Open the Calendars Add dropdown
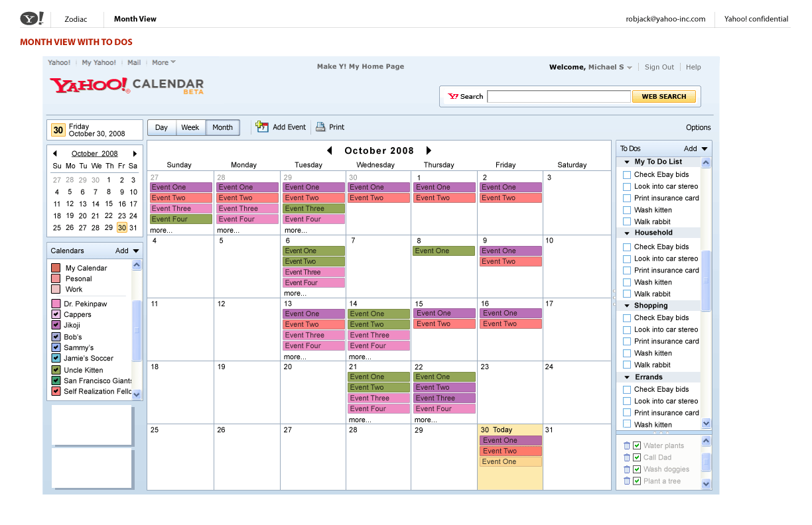Image resolution: width=812 pixels, height=525 pixels. 127,251
